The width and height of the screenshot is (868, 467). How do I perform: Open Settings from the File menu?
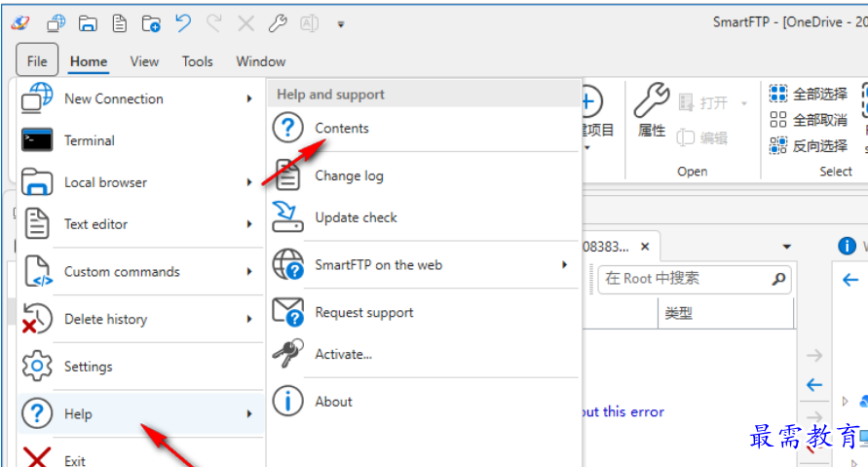[140, 367]
